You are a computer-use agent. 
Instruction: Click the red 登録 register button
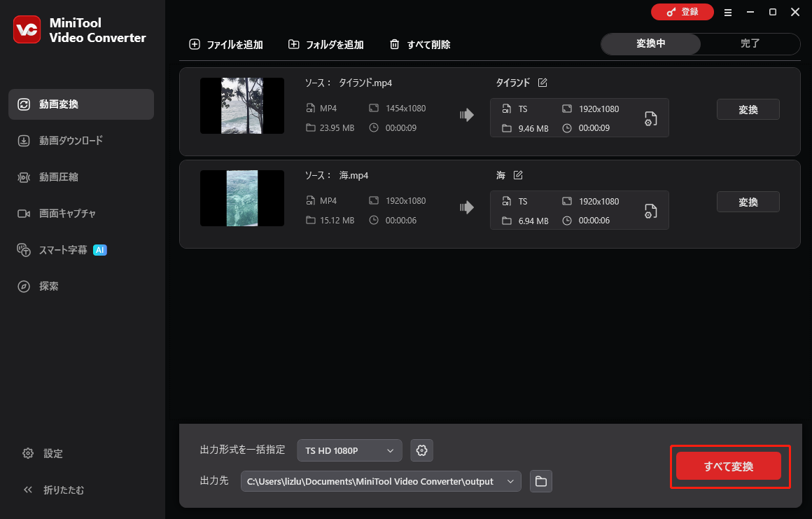[682, 12]
